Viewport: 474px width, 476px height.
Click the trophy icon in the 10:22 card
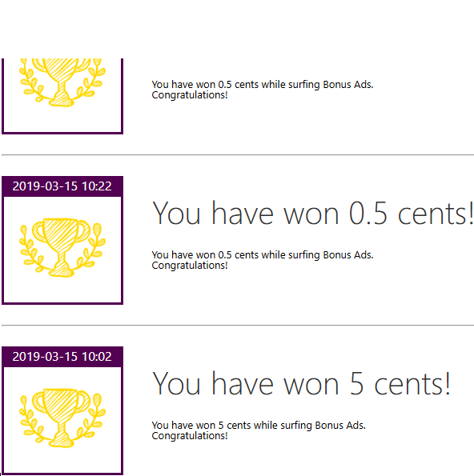tap(62, 247)
